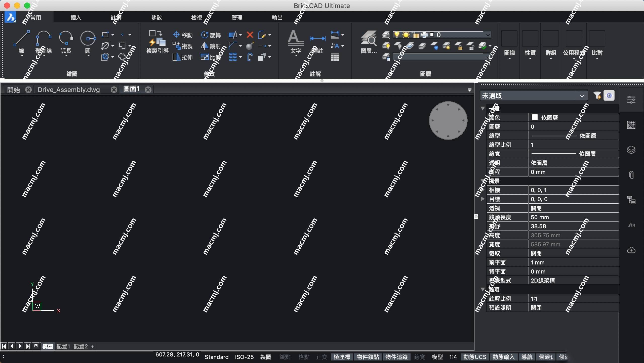Image resolution: width=644 pixels, height=363 pixels.
Task: Expand the Group (群組) ribbon panel
Action: 551,45
